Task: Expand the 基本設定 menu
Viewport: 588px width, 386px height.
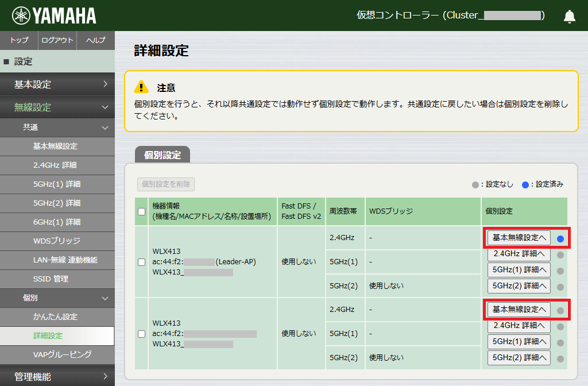Action: click(57, 84)
